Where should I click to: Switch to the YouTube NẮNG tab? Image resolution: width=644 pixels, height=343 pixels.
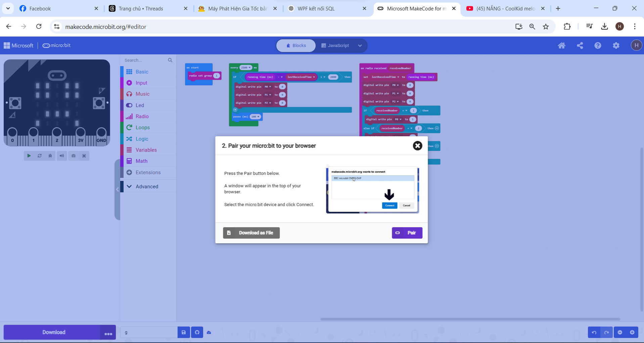tap(506, 9)
